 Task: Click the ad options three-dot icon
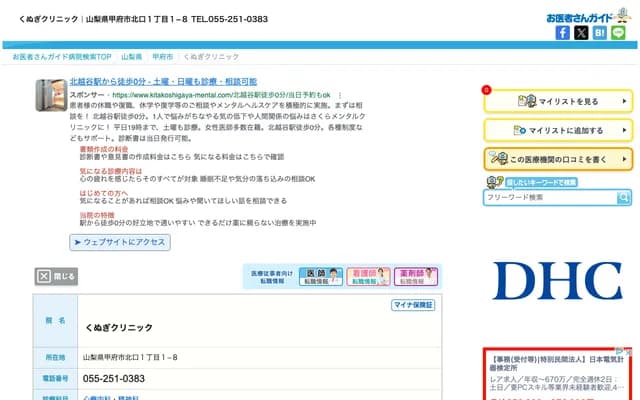(340, 95)
